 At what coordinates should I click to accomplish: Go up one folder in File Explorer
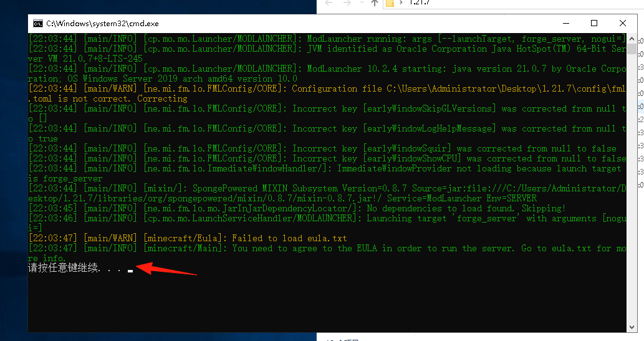[374, 3]
